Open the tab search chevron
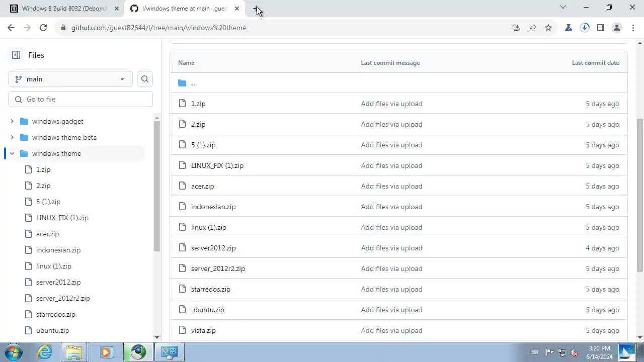 click(563, 7)
